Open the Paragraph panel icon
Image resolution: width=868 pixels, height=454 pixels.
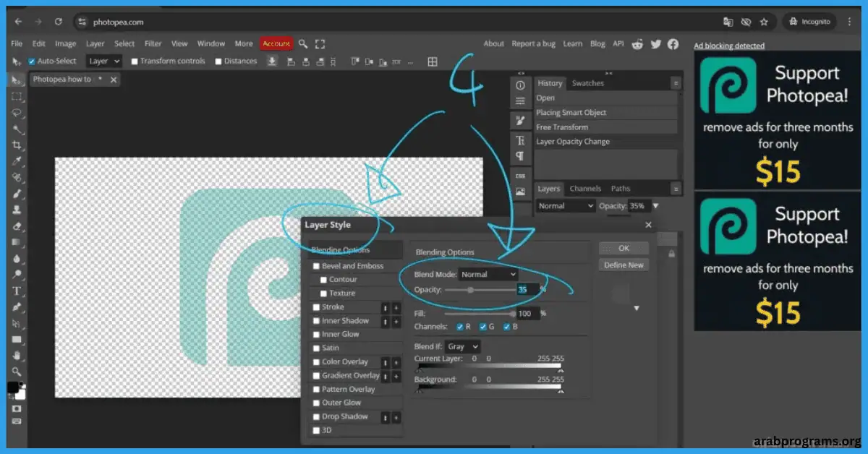tap(519, 156)
